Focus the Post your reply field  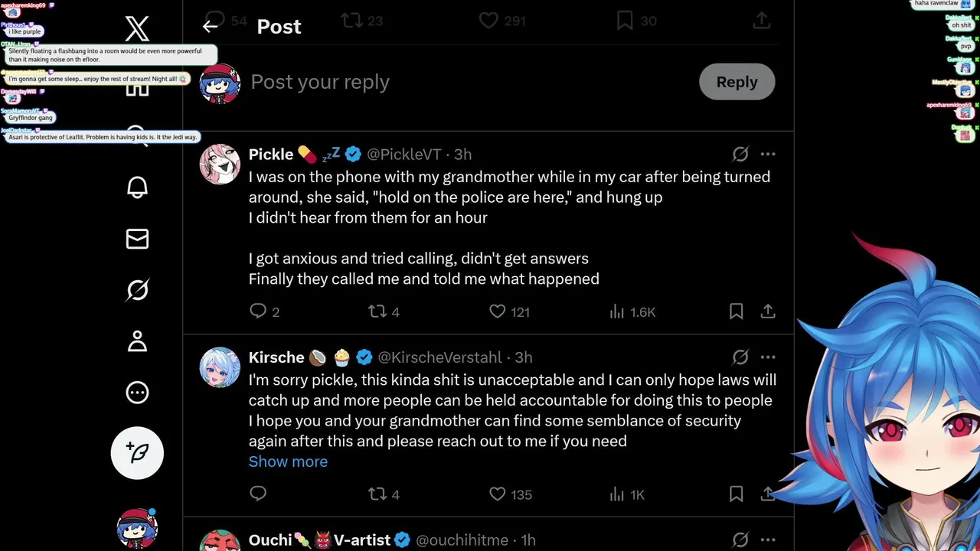[459, 82]
